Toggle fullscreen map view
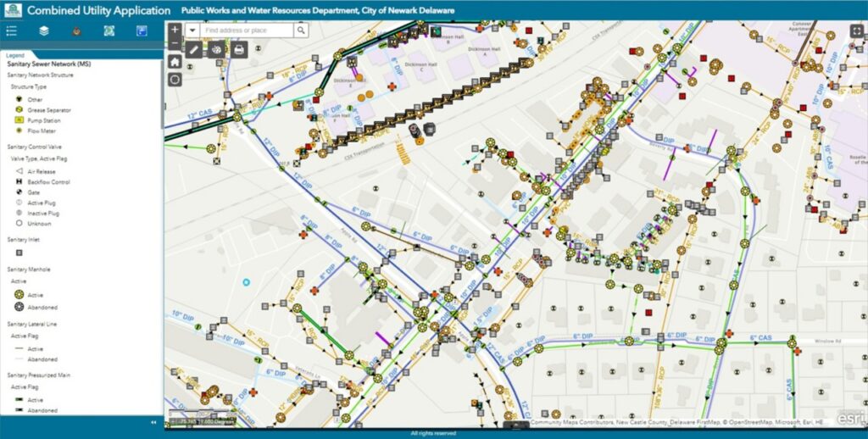Image resolution: width=868 pixels, height=439 pixels. tap(857, 31)
